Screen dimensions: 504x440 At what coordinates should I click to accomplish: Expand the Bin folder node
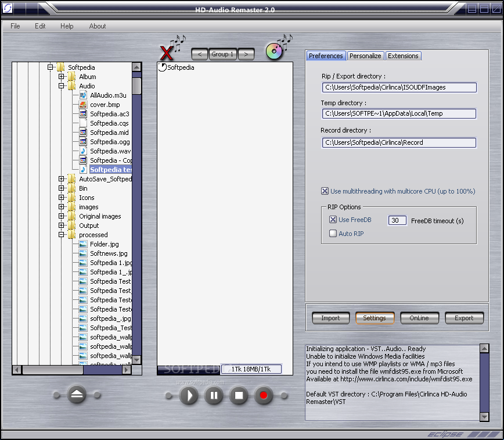click(x=61, y=188)
